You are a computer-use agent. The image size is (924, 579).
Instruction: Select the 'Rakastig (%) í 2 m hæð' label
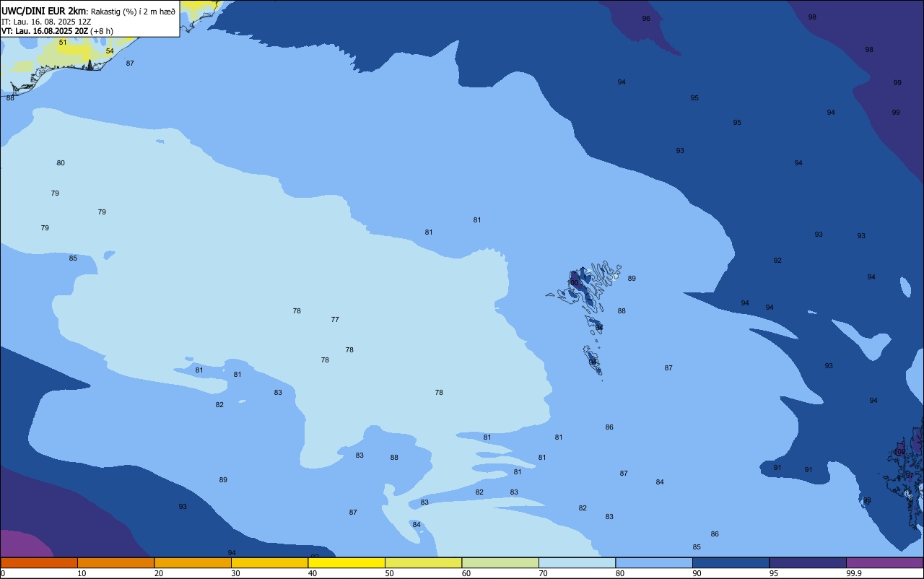(133, 12)
